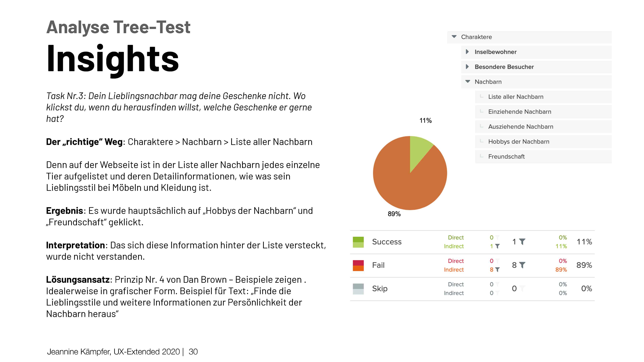
Task: Select Ausziehende Nachbarn tree item
Action: coord(543,127)
